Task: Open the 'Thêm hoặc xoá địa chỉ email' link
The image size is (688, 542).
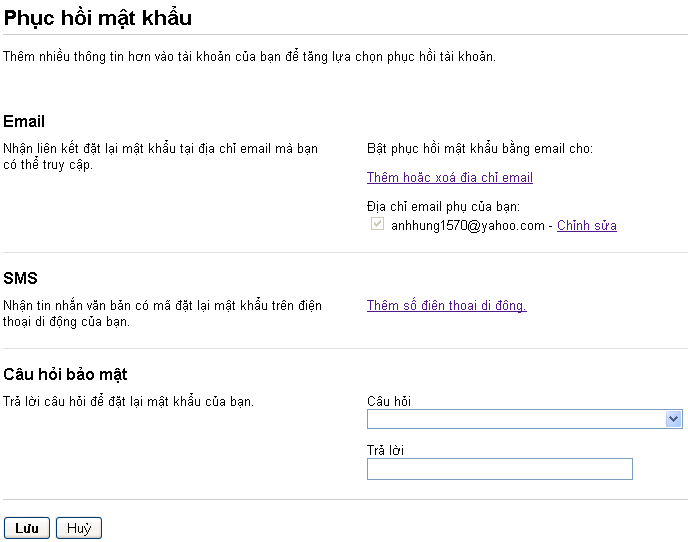Action: pos(450,177)
